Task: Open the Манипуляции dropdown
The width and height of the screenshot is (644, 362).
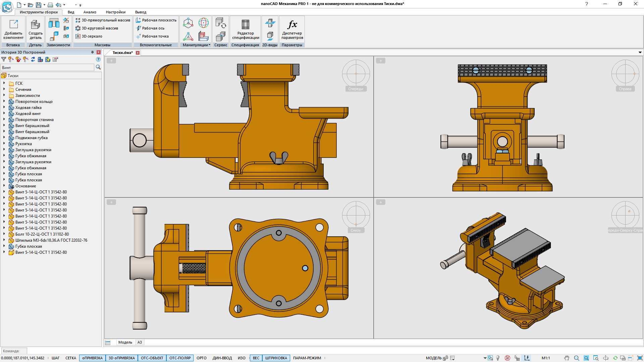Action: coord(197,45)
